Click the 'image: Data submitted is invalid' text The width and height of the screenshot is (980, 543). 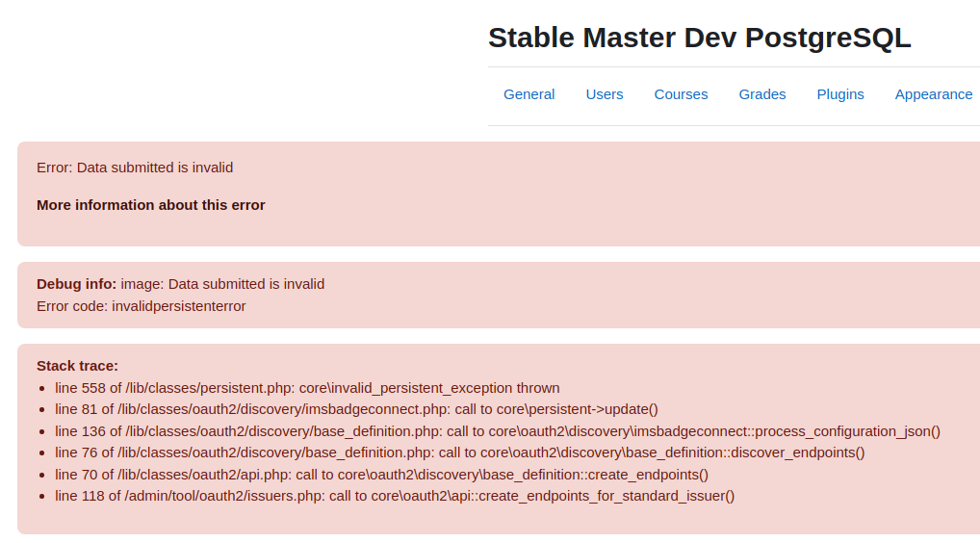click(222, 284)
